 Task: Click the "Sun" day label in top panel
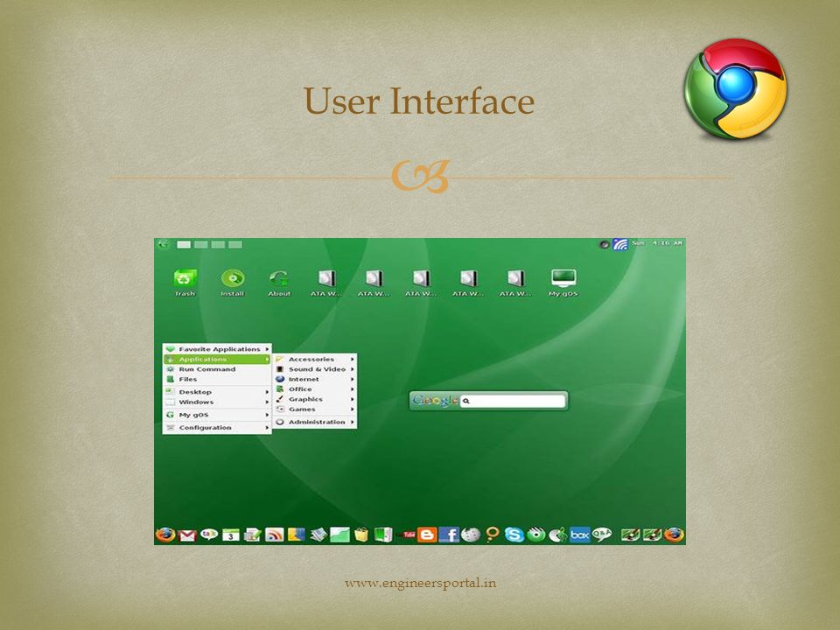[x=638, y=243]
